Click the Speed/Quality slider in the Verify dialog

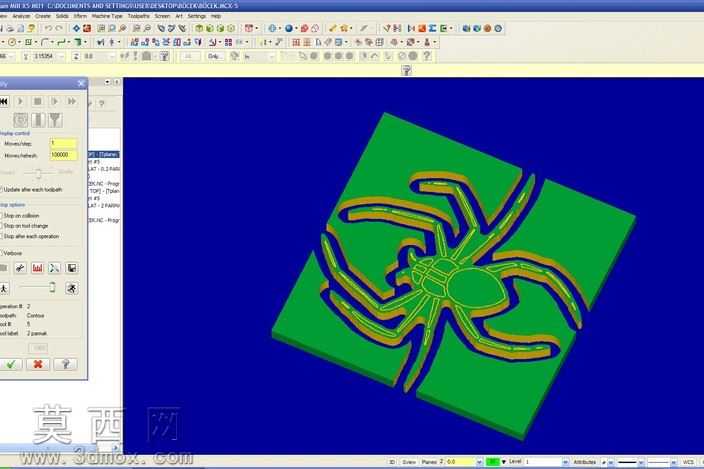39,173
